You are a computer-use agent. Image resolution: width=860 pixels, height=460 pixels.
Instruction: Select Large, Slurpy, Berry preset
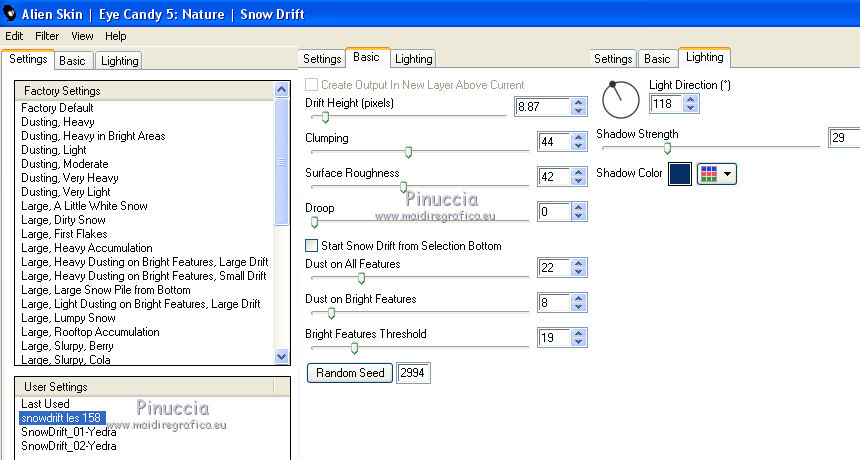[67, 346]
